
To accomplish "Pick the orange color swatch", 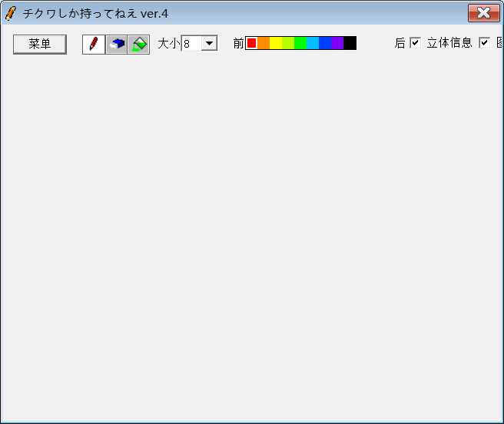I will pos(264,43).
